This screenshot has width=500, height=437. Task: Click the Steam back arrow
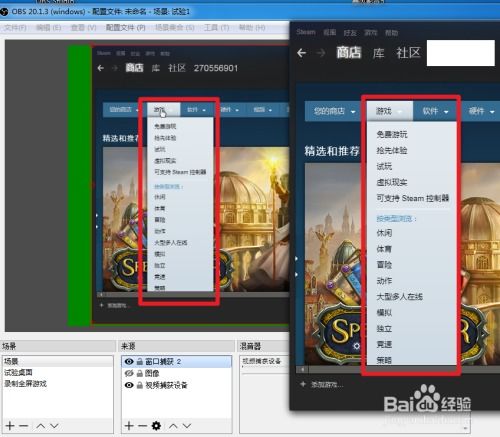tap(301, 53)
